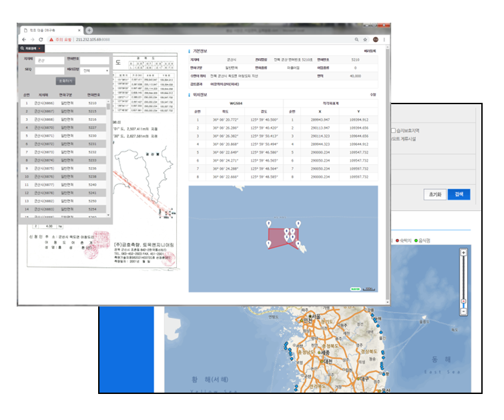
Task: Go back with the browser back arrow
Action: pos(24,39)
